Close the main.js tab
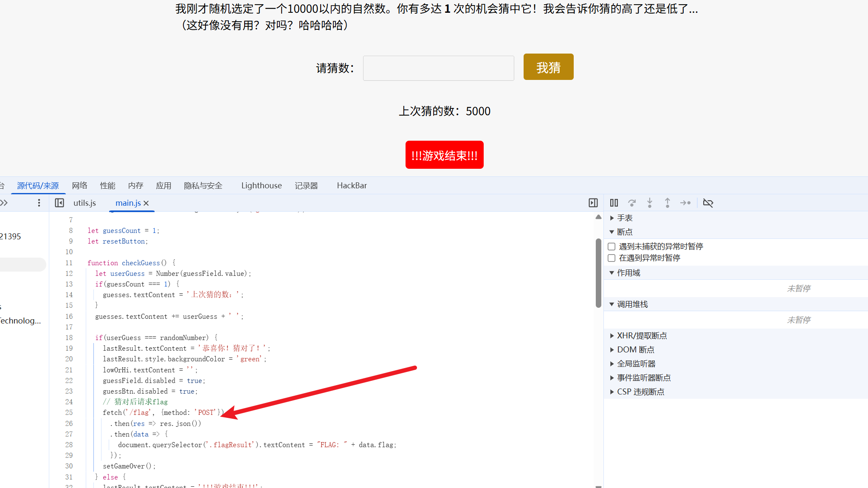 pos(146,203)
